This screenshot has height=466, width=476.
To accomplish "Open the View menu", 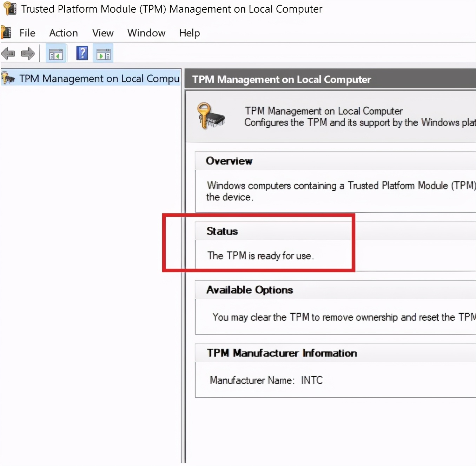I will 103,33.
